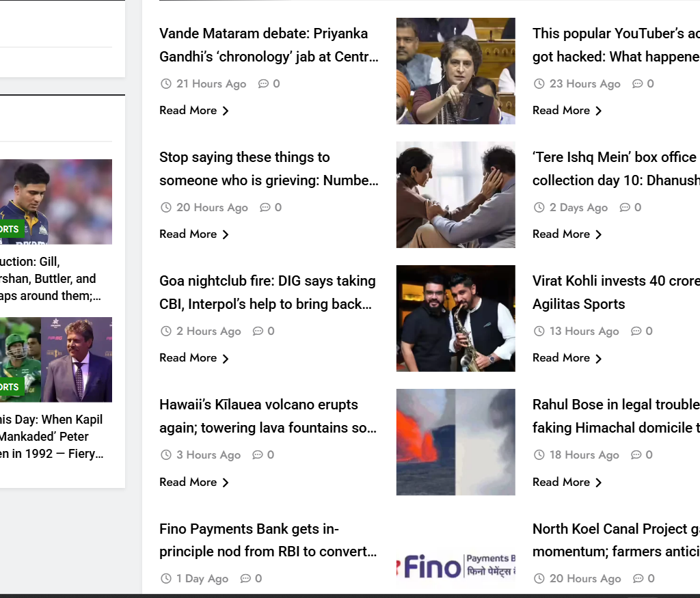Click Read More arrow under Stop saying article
Screen dimensions: 700x598
226,234
